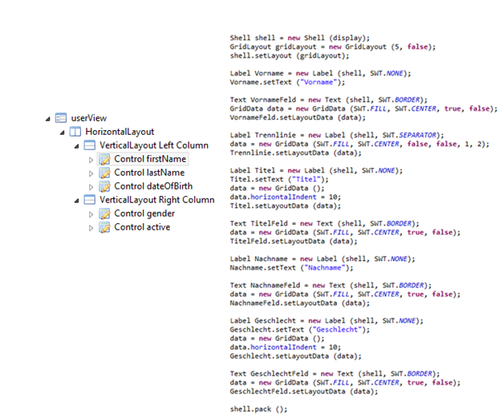
Task: Select the HorizontalLayout tree item
Action: coord(120,132)
